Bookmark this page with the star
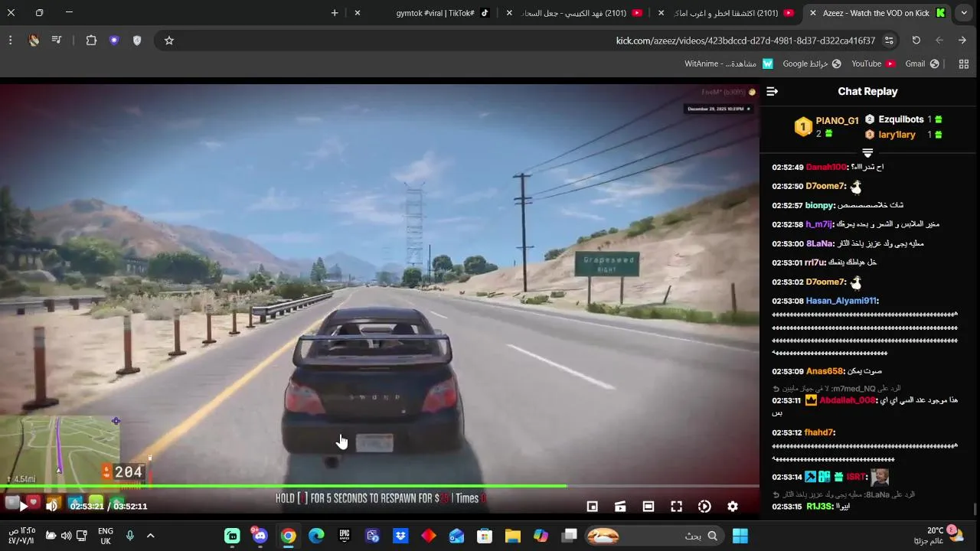The image size is (980, 551). (169, 41)
